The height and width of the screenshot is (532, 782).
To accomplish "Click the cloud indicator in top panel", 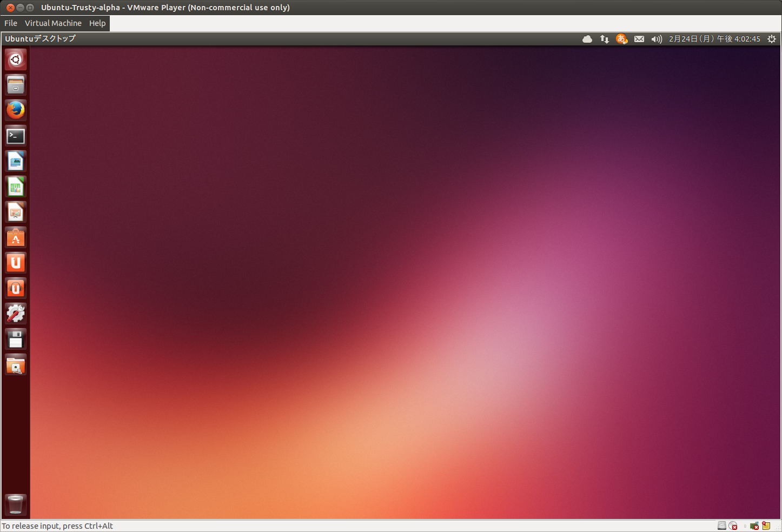I will click(x=587, y=39).
